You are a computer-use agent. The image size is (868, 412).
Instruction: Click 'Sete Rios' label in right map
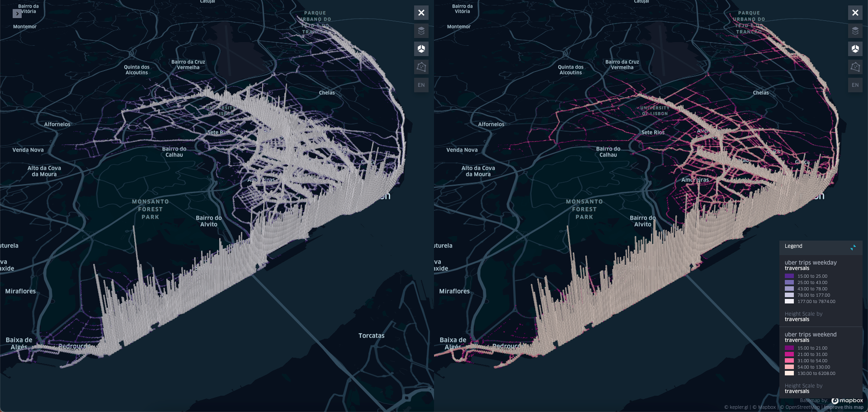click(653, 133)
